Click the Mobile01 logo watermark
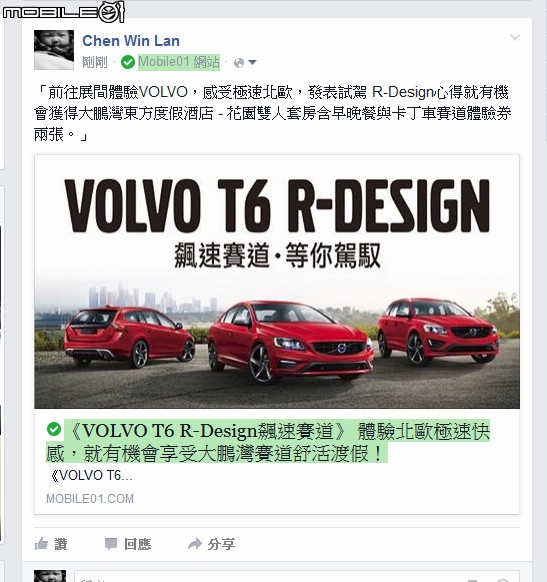The width and height of the screenshot is (547, 582). point(63,12)
